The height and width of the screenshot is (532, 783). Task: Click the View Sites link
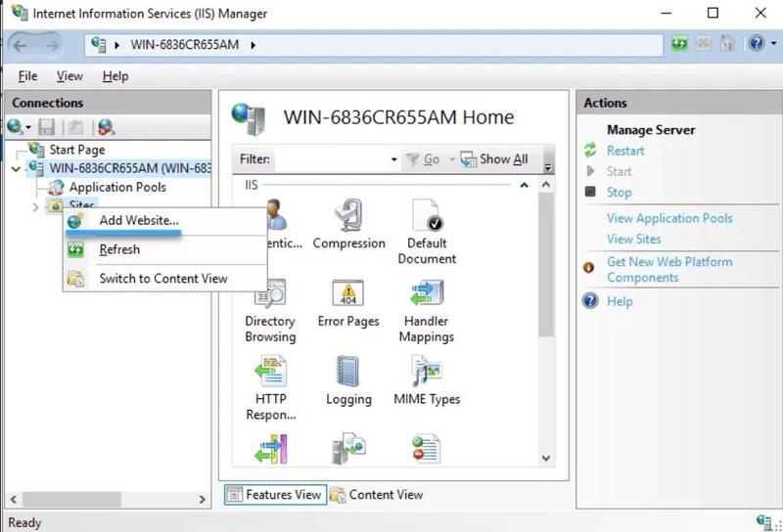point(633,239)
